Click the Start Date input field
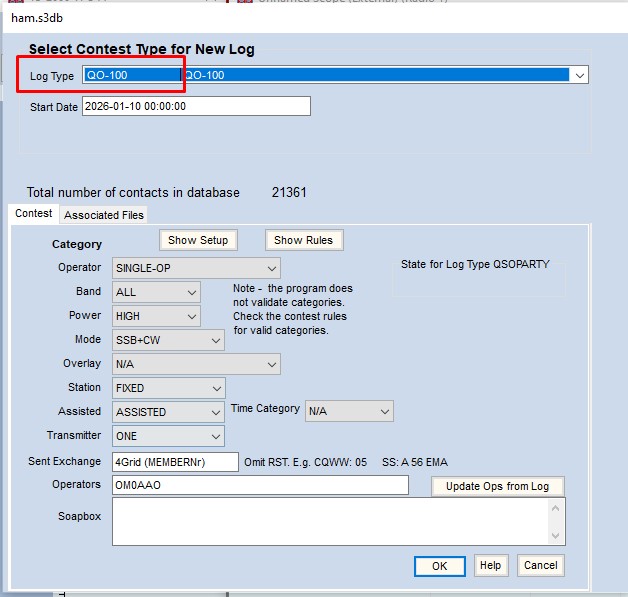 (x=196, y=106)
